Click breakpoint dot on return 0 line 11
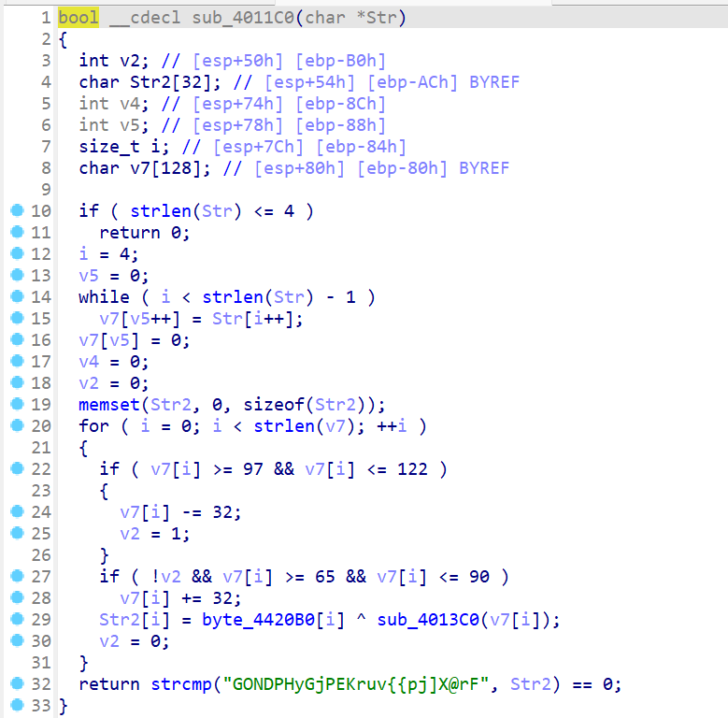 (15, 233)
